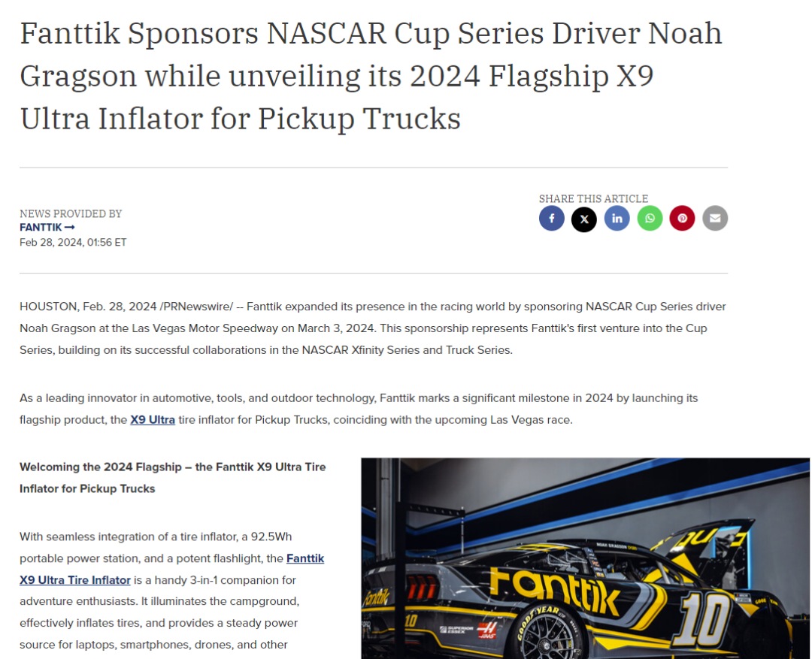This screenshot has height=659, width=812.
Task: Click the arrow next to FANTTIK
Action: coord(70,228)
